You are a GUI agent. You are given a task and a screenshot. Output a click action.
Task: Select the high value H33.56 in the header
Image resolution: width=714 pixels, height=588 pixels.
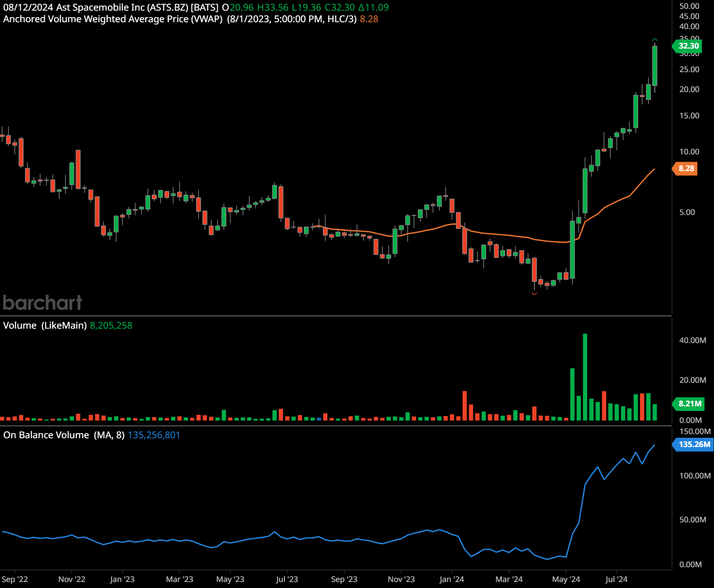click(273, 7)
